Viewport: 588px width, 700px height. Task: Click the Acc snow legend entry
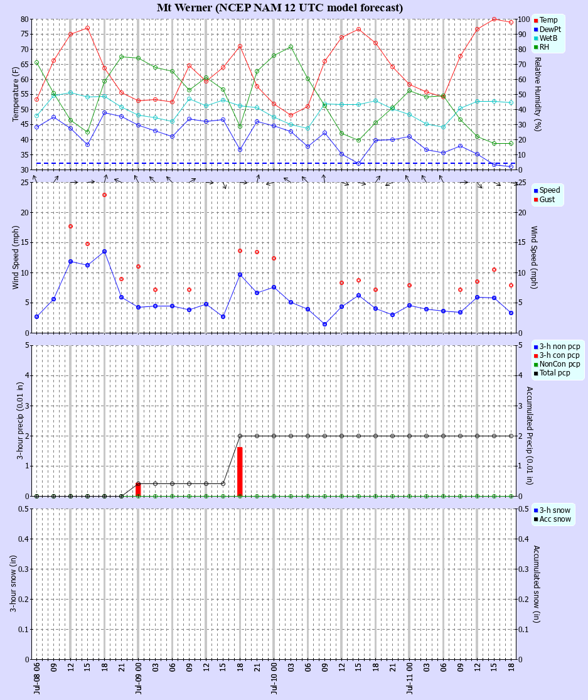click(x=552, y=519)
